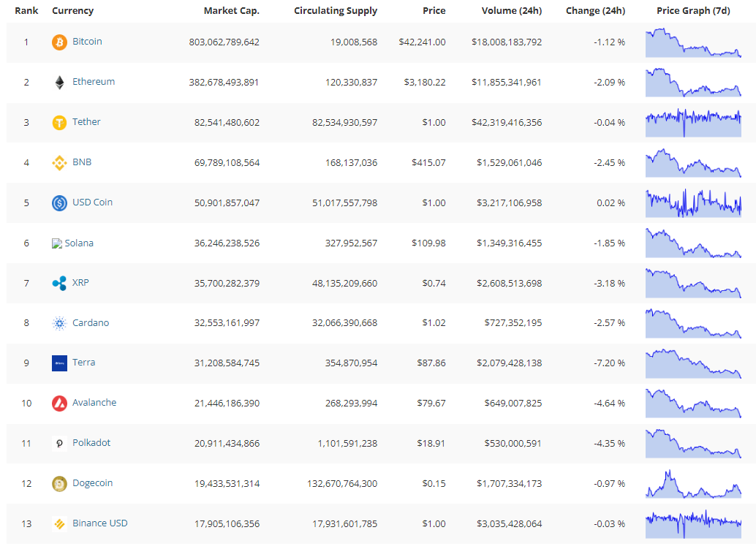View BNB's 7-day price graph
This screenshot has width=756, height=549.
click(693, 162)
